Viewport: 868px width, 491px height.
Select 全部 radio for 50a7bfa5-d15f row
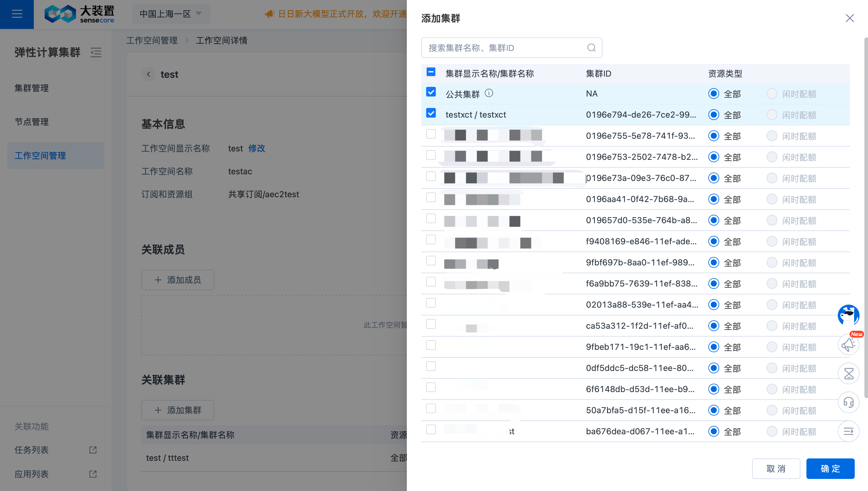(x=713, y=410)
